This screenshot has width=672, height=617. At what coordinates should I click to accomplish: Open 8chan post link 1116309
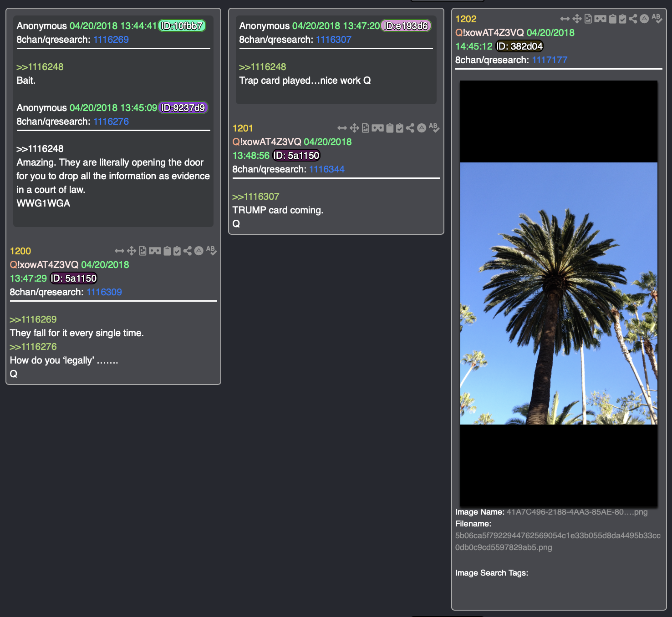tap(104, 292)
